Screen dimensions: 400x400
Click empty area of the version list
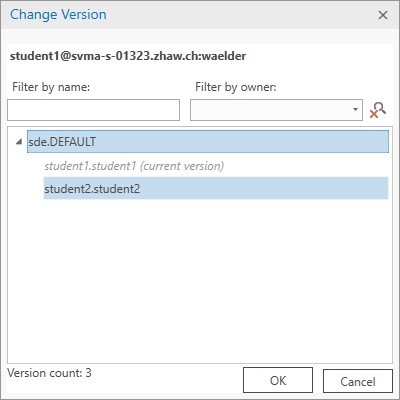200,280
